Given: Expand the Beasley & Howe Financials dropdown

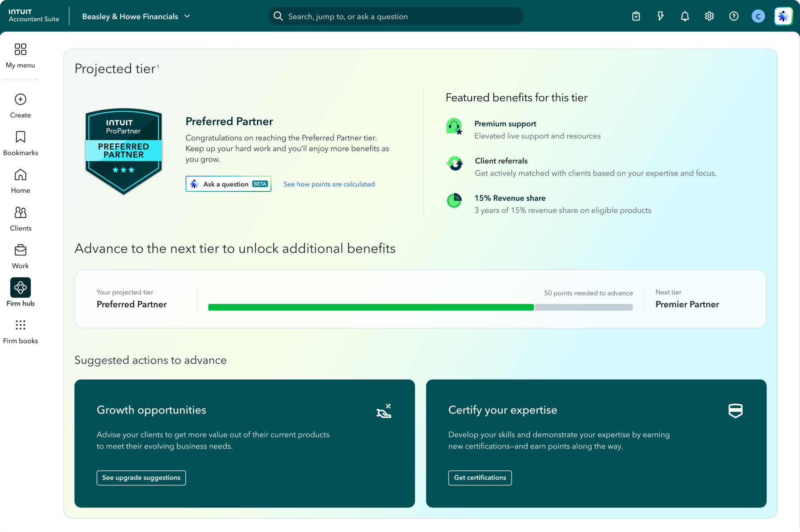Looking at the screenshot, I should 136,16.
